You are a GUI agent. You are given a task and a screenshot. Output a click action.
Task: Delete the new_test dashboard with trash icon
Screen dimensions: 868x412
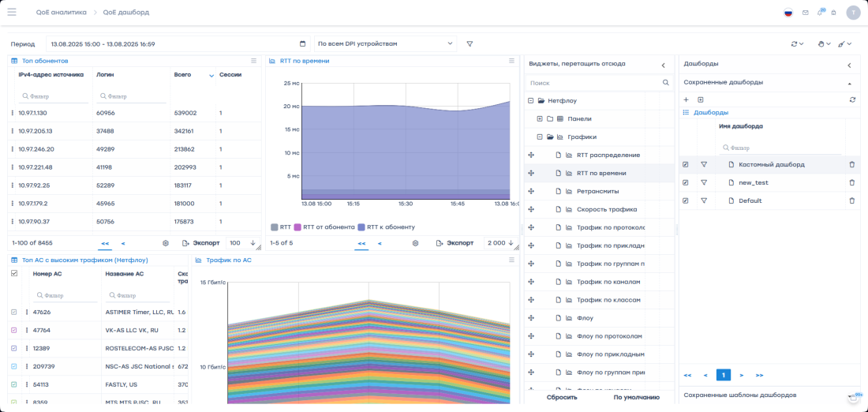tap(851, 182)
